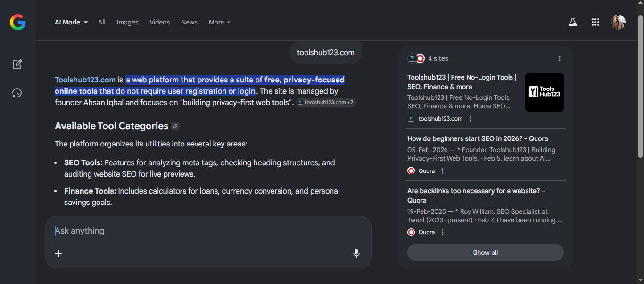Click the Google logo
This screenshot has height=284, width=644.
(x=18, y=22)
